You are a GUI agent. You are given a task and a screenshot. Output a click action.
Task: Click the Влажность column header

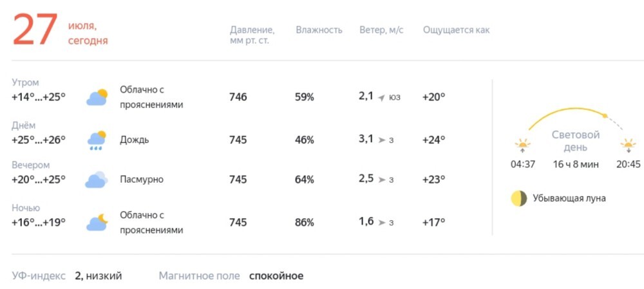(319, 30)
